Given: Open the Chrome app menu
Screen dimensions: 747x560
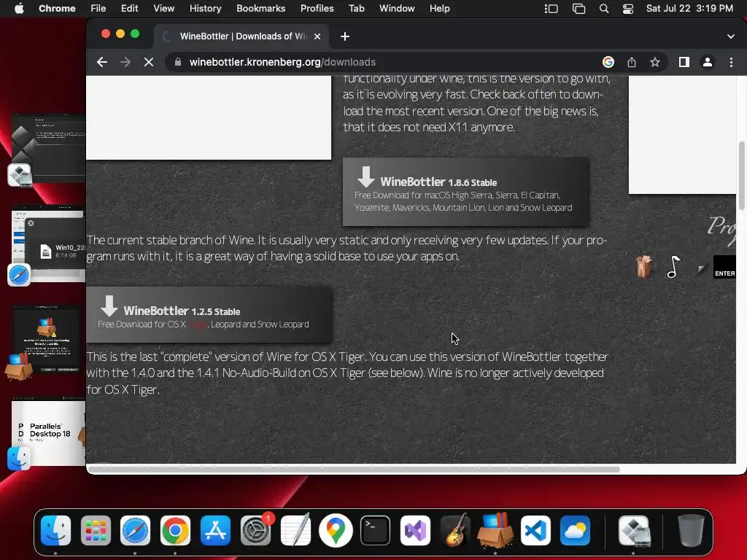Looking at the screenshot, I should pyautogui.click(x=57, y=9).
